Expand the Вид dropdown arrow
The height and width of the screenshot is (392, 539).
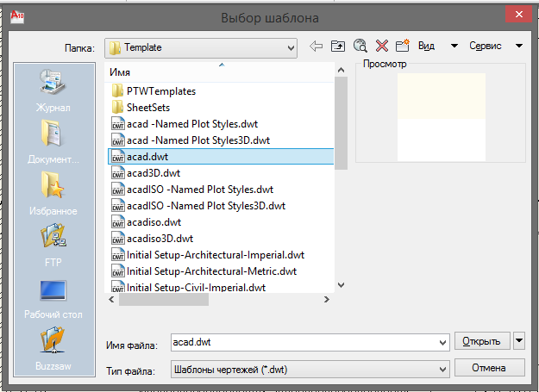[454, 46]
